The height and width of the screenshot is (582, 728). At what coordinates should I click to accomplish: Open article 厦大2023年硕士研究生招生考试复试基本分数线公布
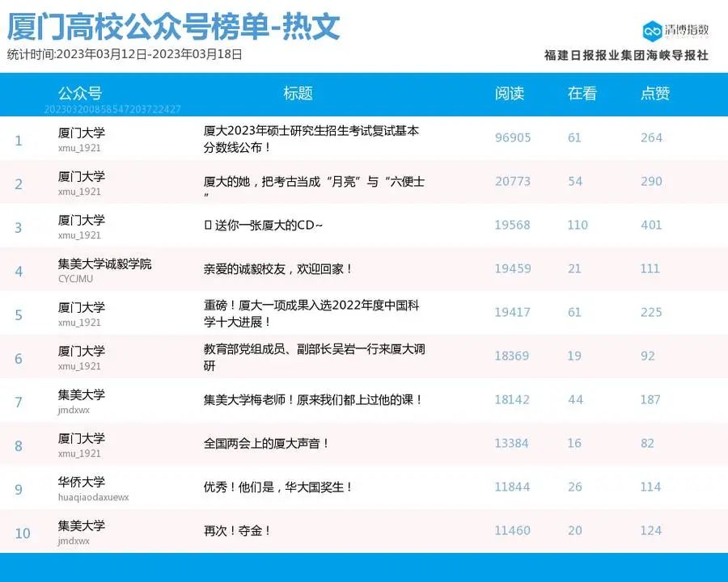[311, 139]
